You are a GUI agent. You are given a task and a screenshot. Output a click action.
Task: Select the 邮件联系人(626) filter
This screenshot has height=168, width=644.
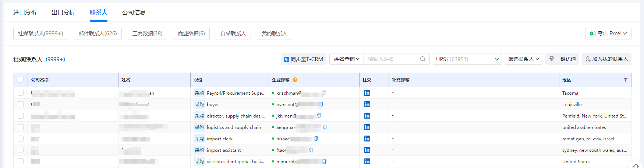(x=98, y=34)
